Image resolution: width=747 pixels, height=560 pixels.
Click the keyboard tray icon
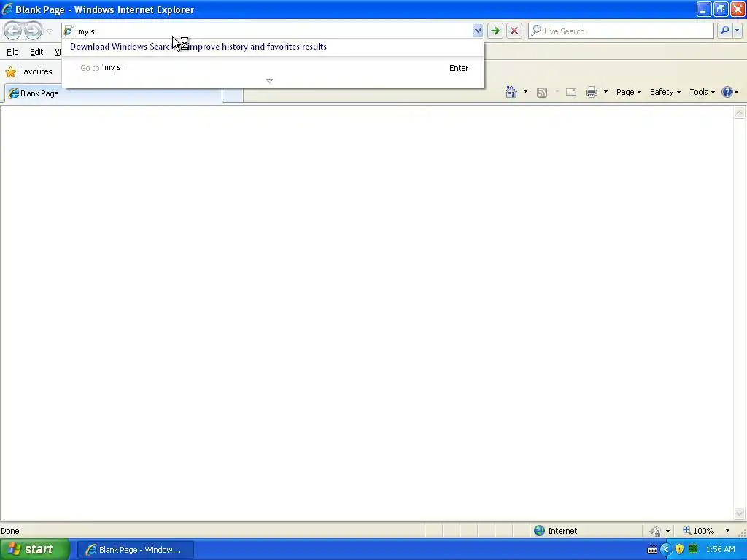[x=652, y=550]
